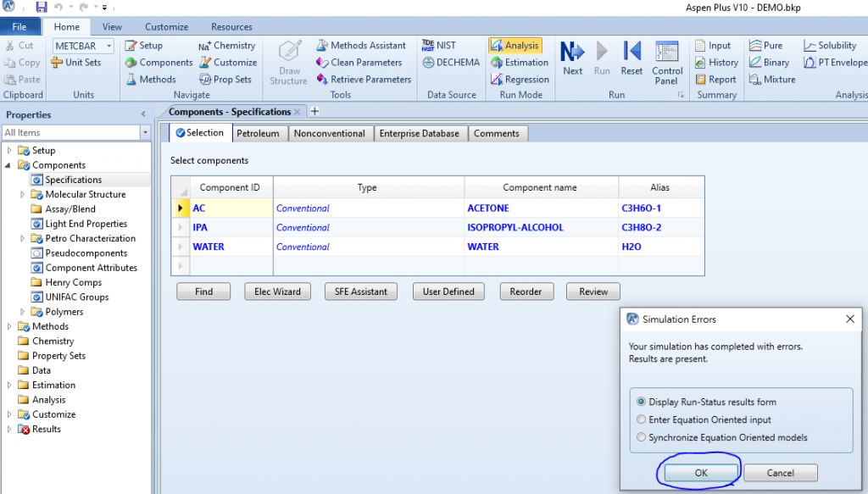Expand the Polymers tree node
Screen dimensions: 868x494
(x=22, y=312)
